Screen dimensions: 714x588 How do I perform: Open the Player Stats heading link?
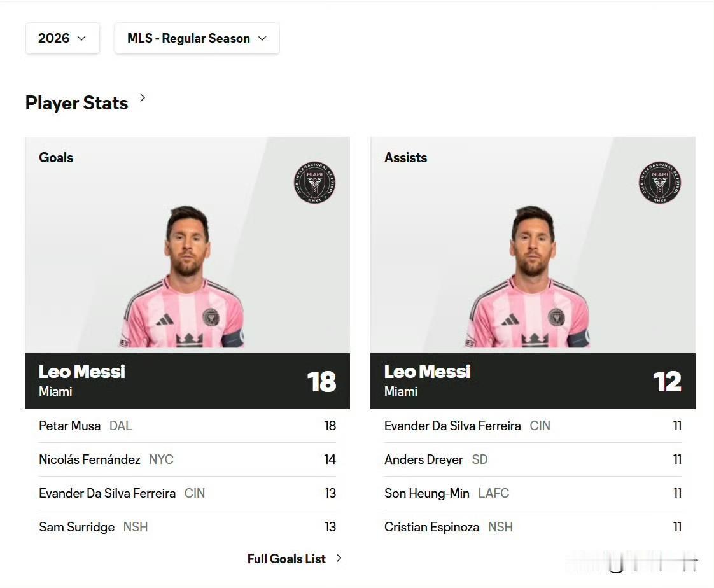coord(76,103)
